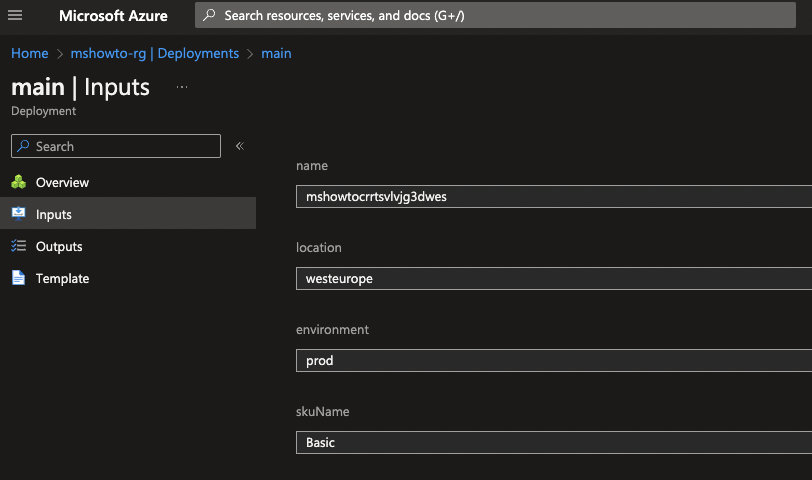Click the main breadcrumb link
812x480 pixels.
(x=276, y=53)
